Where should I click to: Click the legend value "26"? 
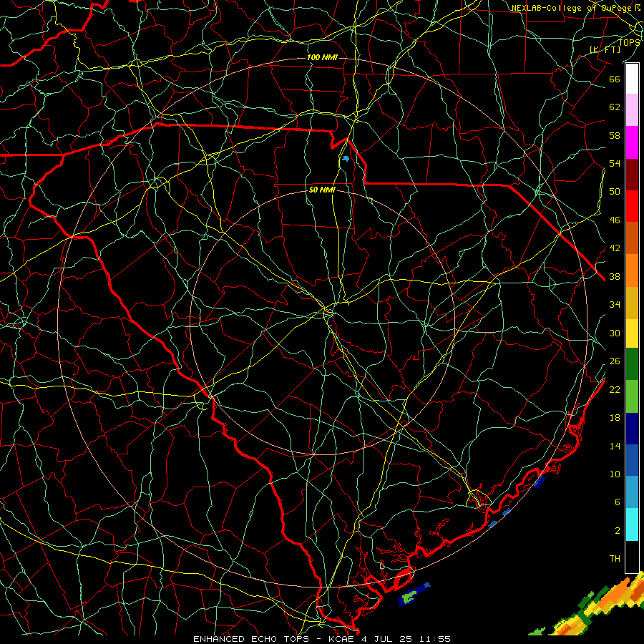[x=615, y=361]
